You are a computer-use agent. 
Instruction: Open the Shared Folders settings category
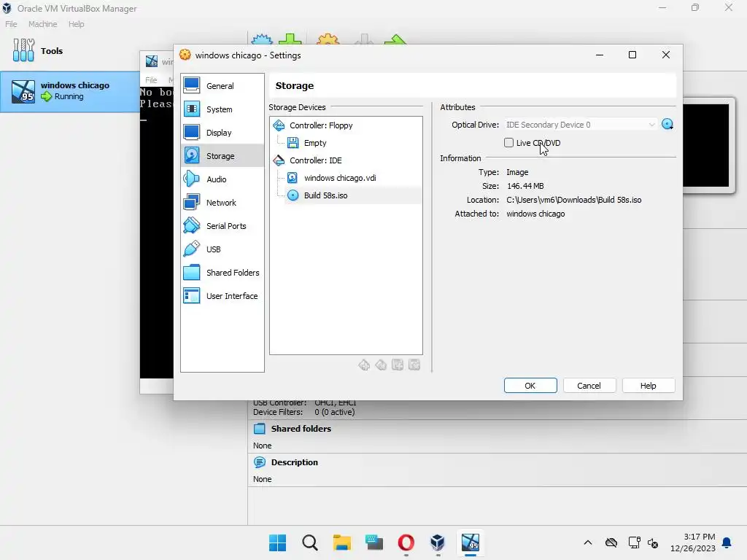tap(222, 273)
